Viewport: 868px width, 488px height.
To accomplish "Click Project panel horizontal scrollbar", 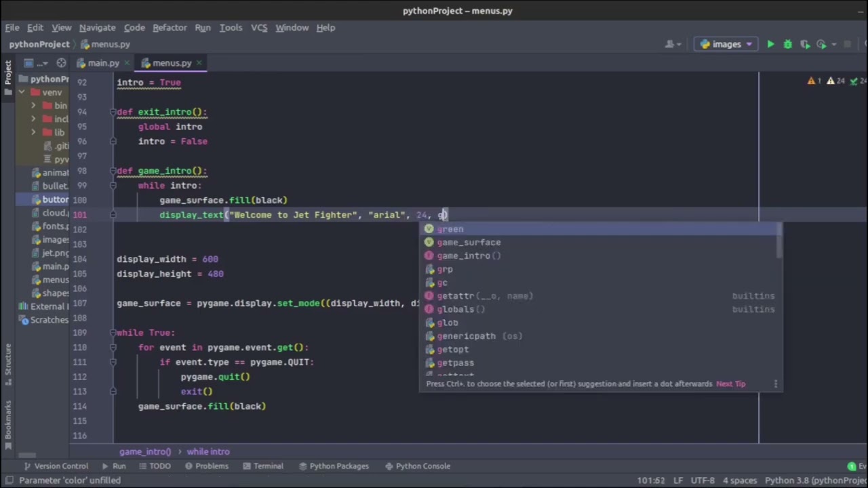I will [x=27, y=455].
